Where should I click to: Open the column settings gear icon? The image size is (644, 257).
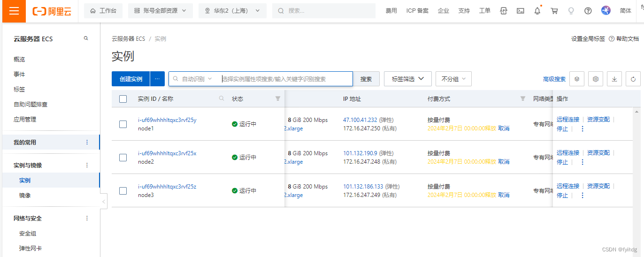point(596,79)
